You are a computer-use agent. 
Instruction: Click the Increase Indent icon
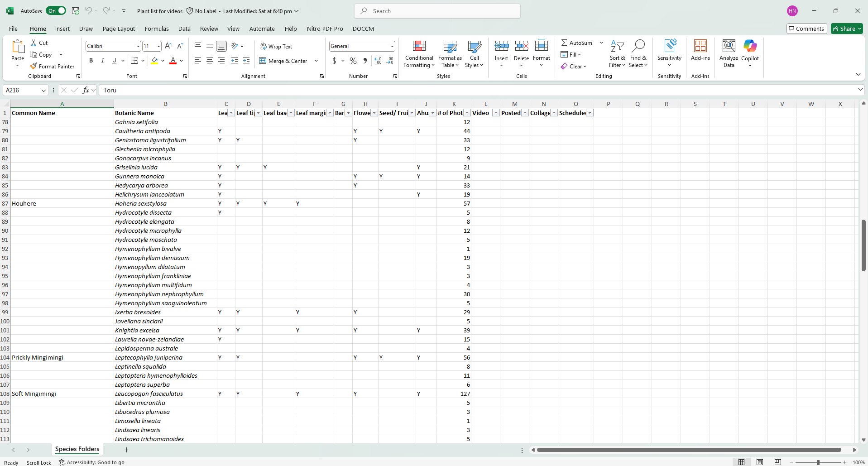tap(246, 61)
